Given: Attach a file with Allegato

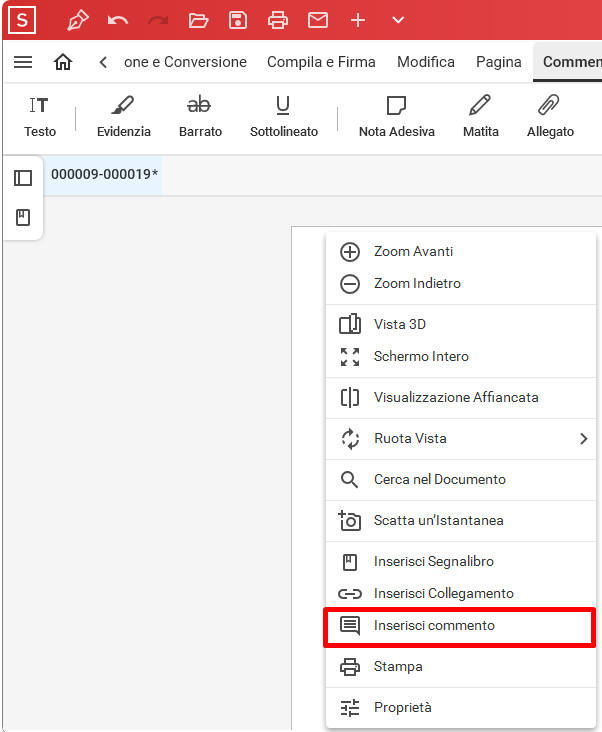Looking at the screenshot, I should (x=550, y=117).
